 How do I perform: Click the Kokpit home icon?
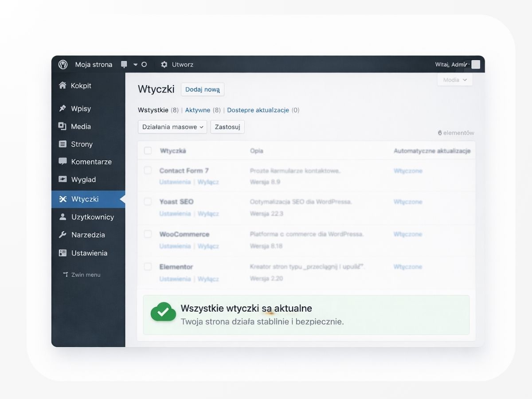(x=63, y=86)
